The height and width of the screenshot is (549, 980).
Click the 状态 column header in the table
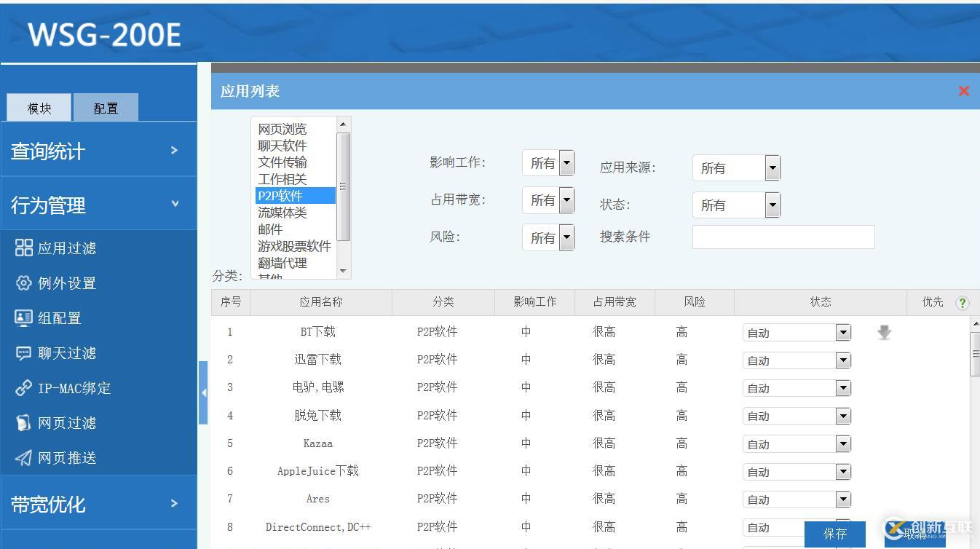point(821,302)
